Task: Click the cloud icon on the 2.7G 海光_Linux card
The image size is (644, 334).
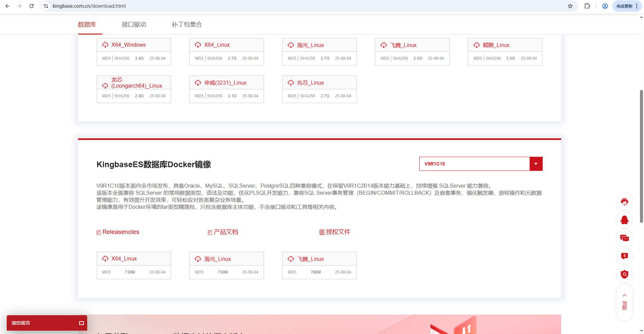Action: point(291,45)
